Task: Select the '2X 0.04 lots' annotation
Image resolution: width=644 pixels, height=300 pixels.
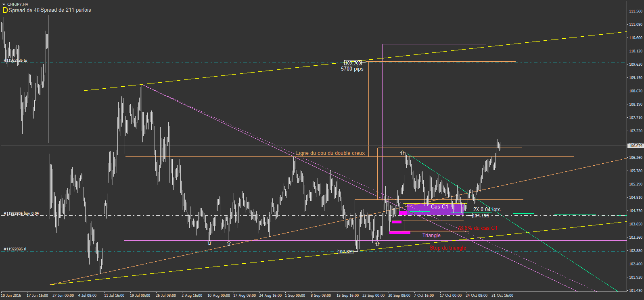Action: [x=487, y=210]
